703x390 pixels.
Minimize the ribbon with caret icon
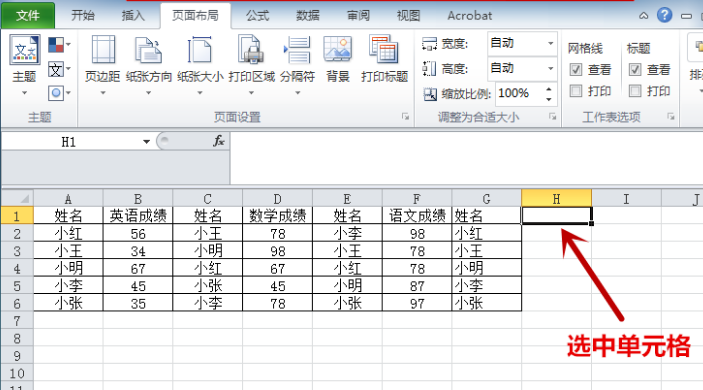point(643,16)
